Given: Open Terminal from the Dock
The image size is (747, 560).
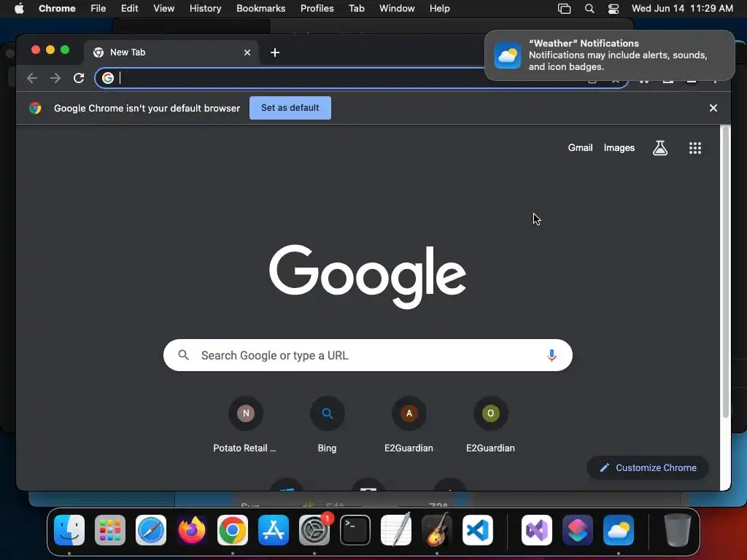Looking at the screenshot, I should [355, 530].
